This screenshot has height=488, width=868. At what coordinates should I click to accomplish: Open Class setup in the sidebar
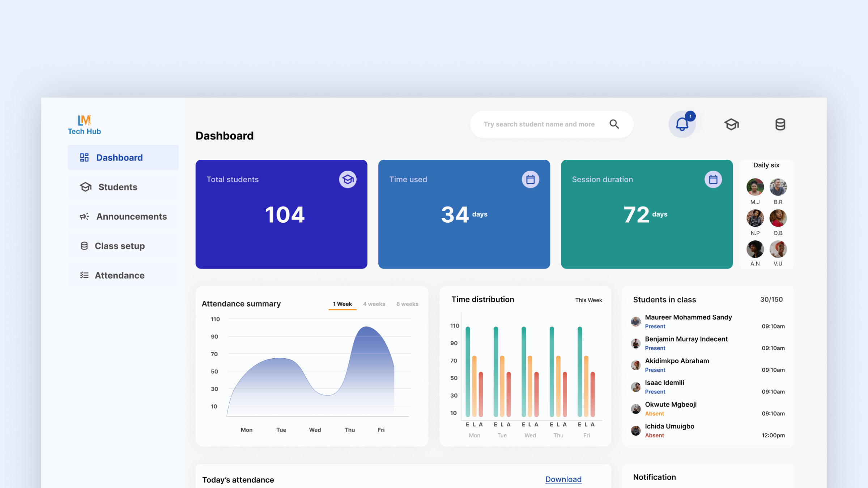pyautogui.click(x=123, y=246)
